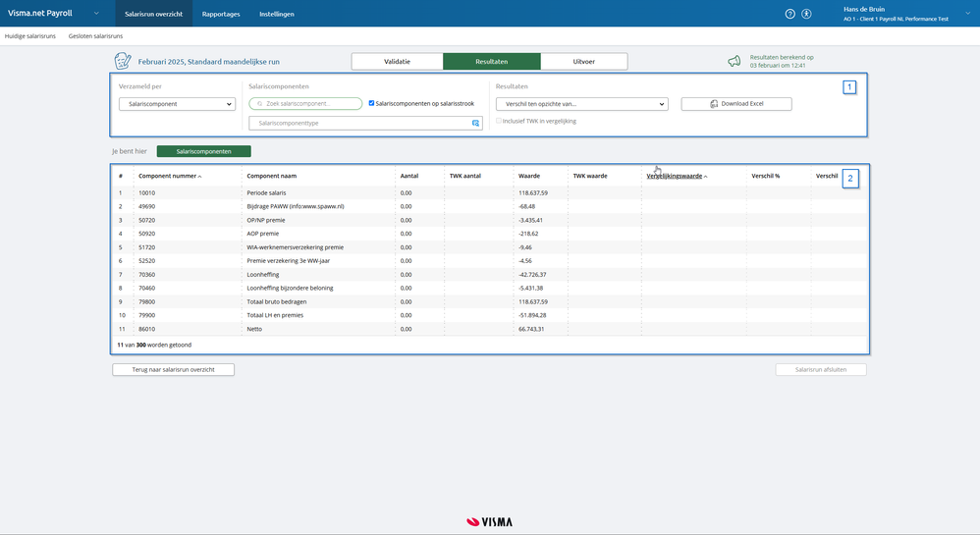Click the Salariscomponenten breadcrumb button
The image size is (980, 535).
203,151
